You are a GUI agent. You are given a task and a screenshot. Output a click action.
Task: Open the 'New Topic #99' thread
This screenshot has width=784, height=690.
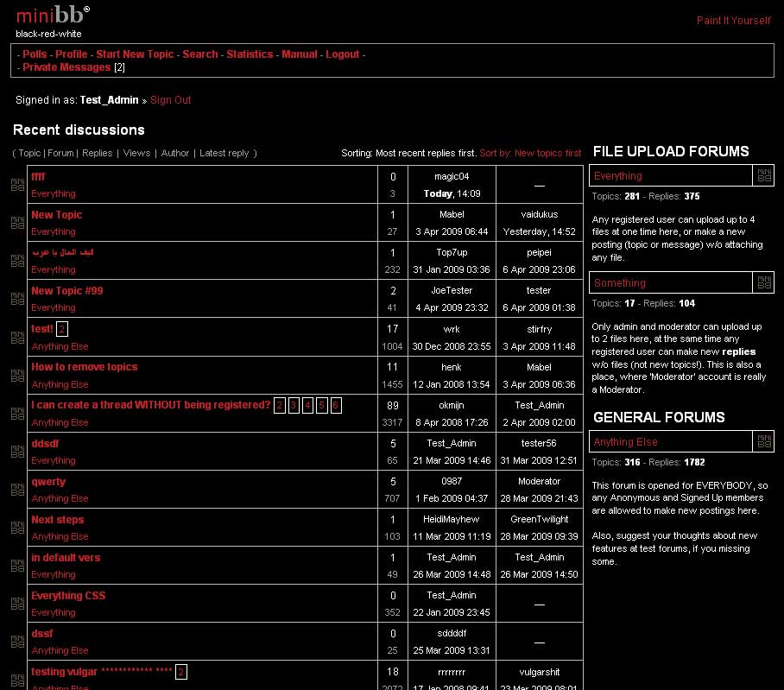[67, 290]
